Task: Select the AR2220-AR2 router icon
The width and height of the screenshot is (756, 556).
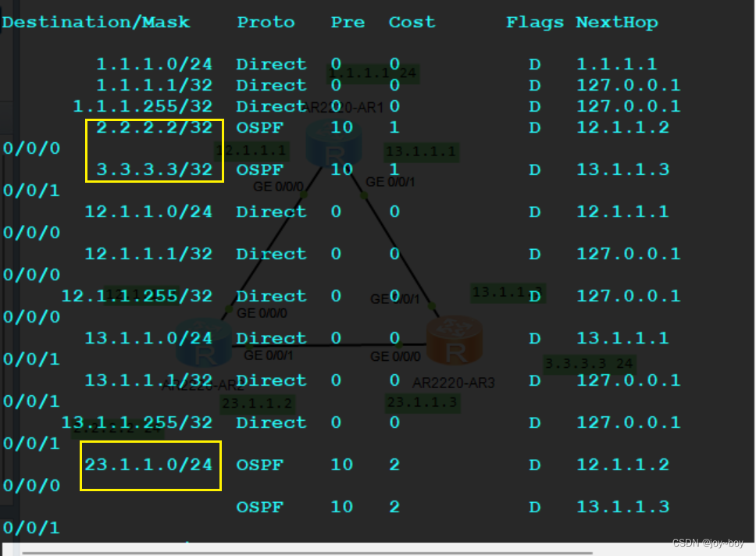Action: (x=203, y=344)
